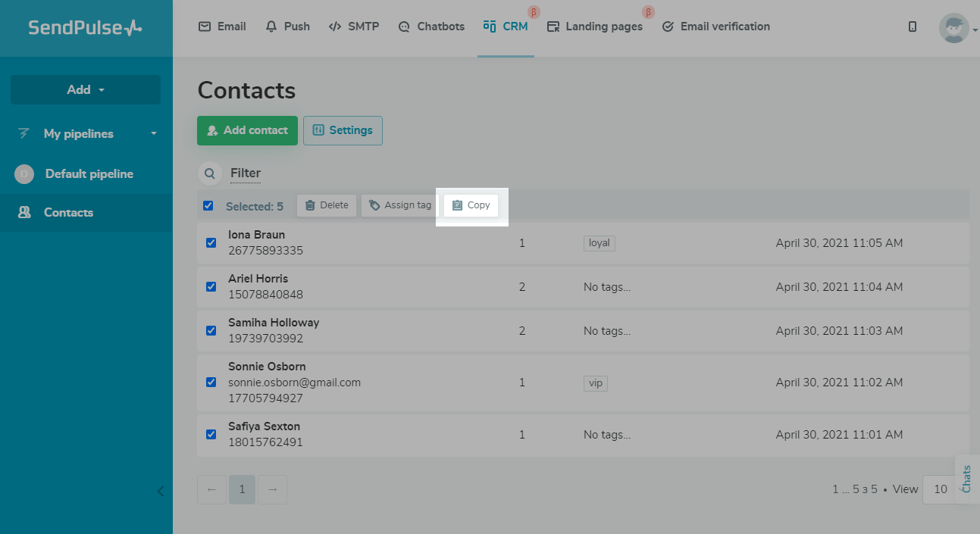
Task: Click phone number 26775893335
Action: pos(266,251)
